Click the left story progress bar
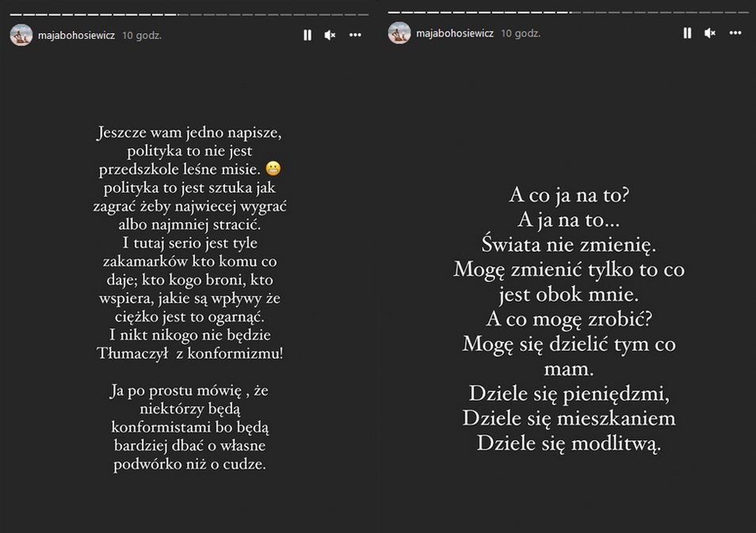The width and height of the screenshot is (756, 533). pyautogui.click(x=189, y=14)
